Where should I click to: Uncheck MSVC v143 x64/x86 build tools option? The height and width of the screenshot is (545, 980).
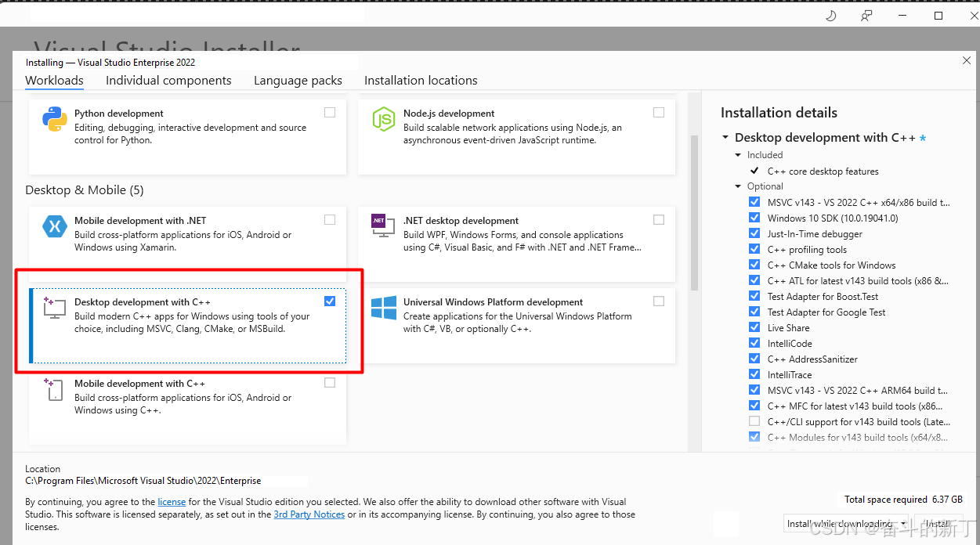click(x=754, y=202)
